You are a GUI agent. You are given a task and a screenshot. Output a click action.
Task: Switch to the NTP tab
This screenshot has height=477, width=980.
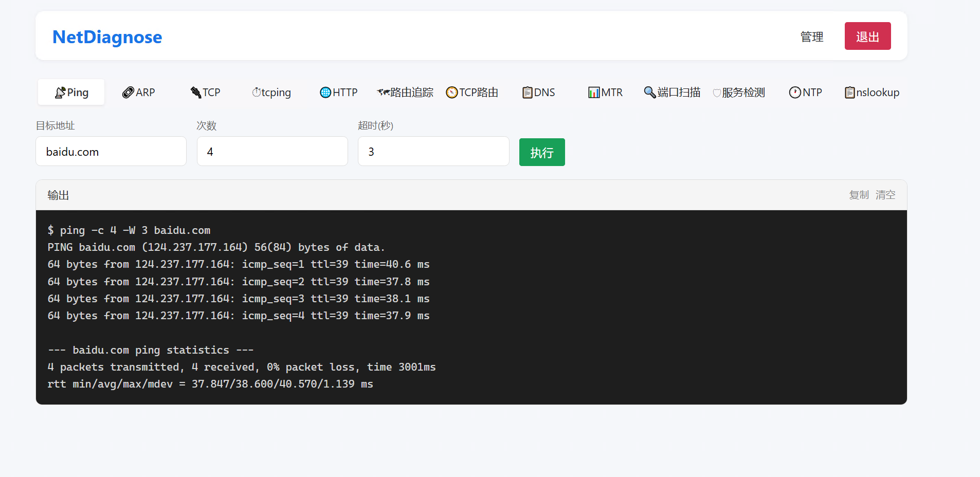[x=806, y=93]
